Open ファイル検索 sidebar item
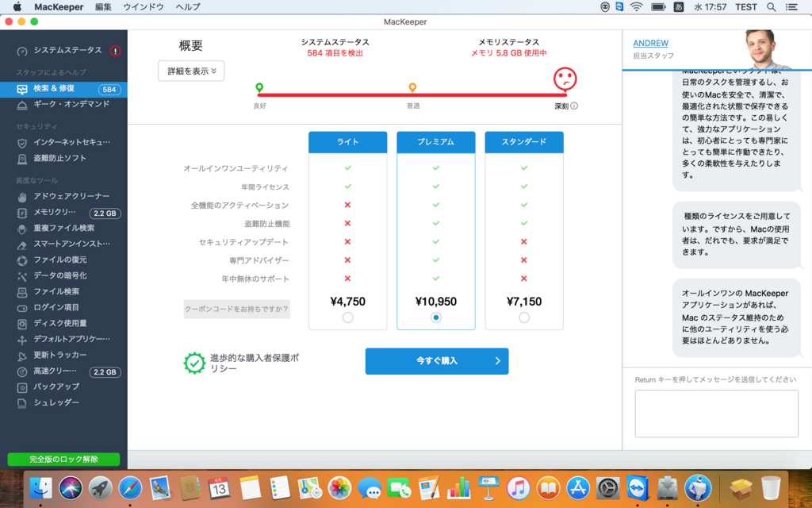 tap(63, 292)
